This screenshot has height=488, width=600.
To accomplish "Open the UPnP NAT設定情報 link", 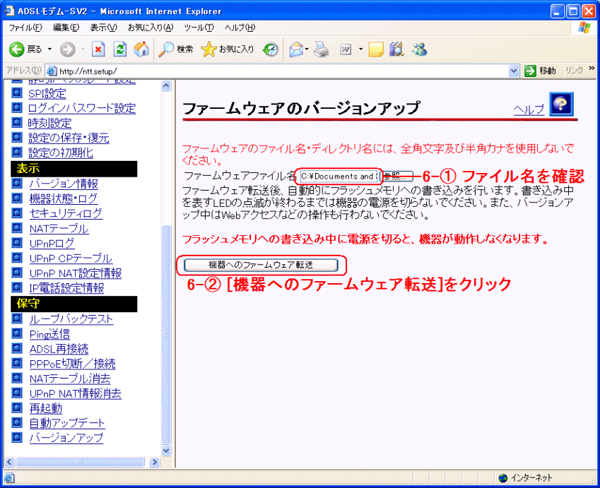I will point(75,273).
